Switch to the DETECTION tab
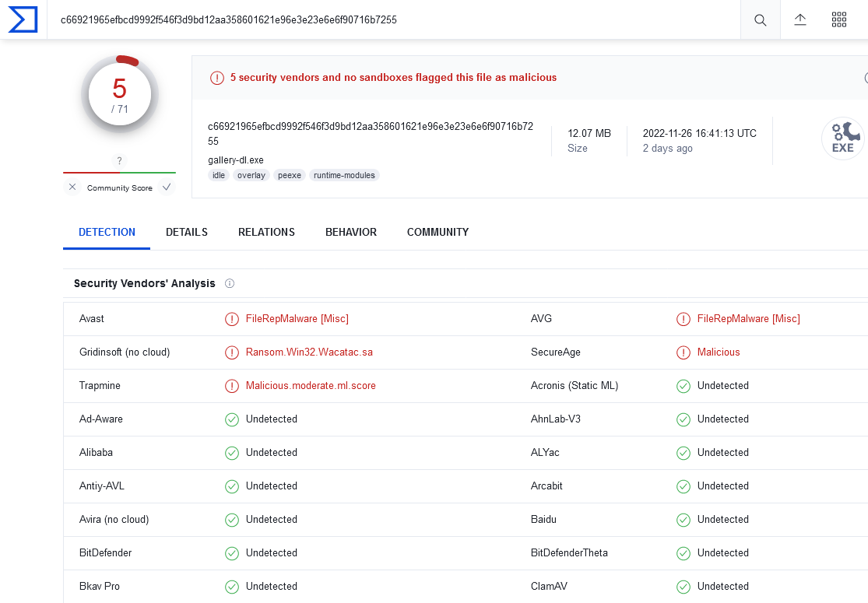Viewport: 868px width, 603px height. point(107,233)
